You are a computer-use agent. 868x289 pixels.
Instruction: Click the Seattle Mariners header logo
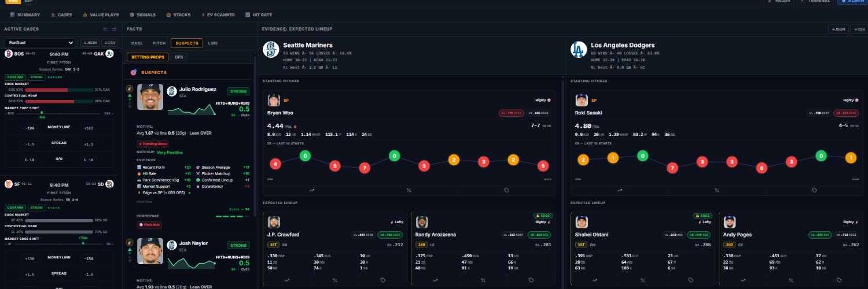click(270, 49)
